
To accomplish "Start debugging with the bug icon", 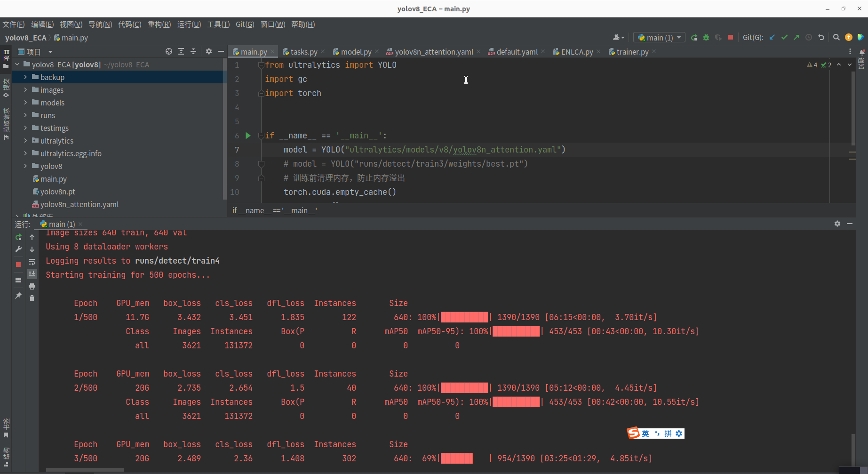I will pyautogui.click(x=706, y=37).
